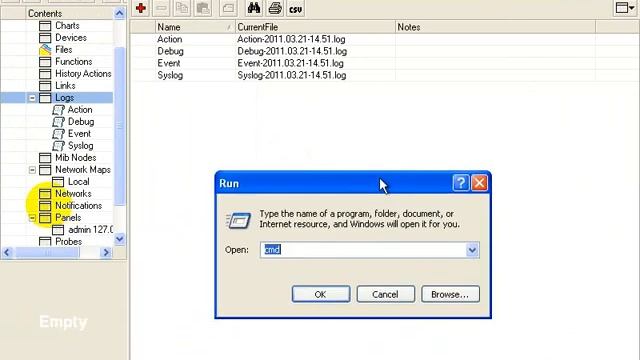Sort by the CurrentFile column header
The image size is (640, 360).
[315, 27]
